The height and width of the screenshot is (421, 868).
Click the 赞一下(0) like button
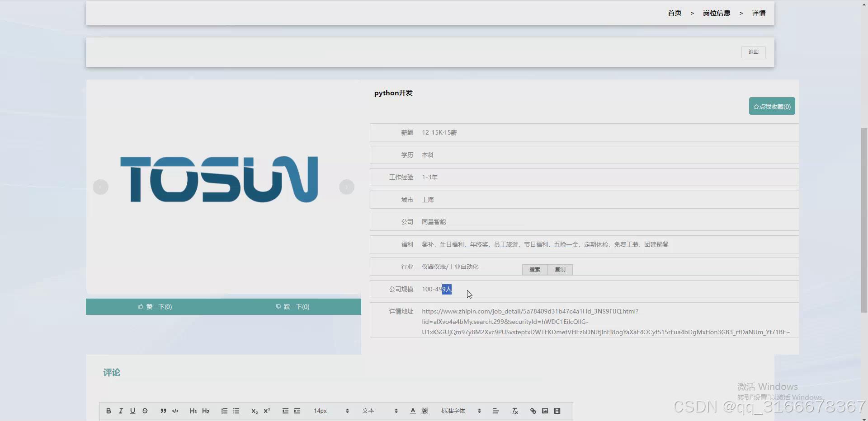coord(155,307)
